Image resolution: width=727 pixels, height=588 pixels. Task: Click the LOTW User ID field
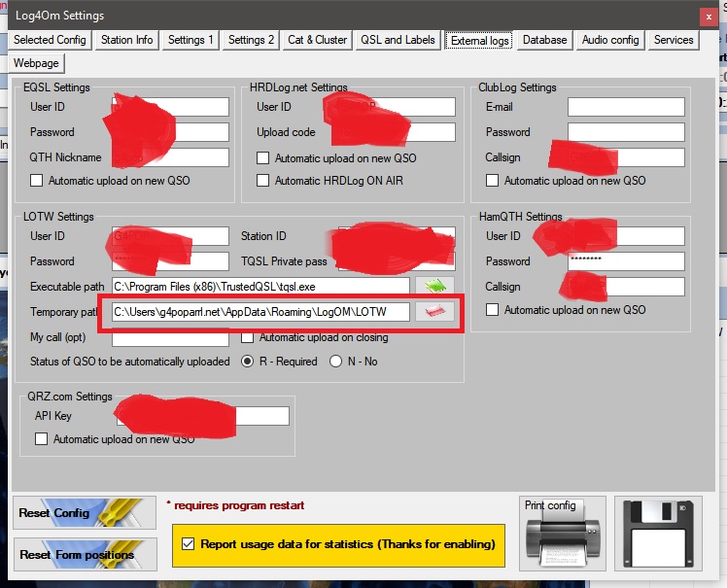pos(170,236)
